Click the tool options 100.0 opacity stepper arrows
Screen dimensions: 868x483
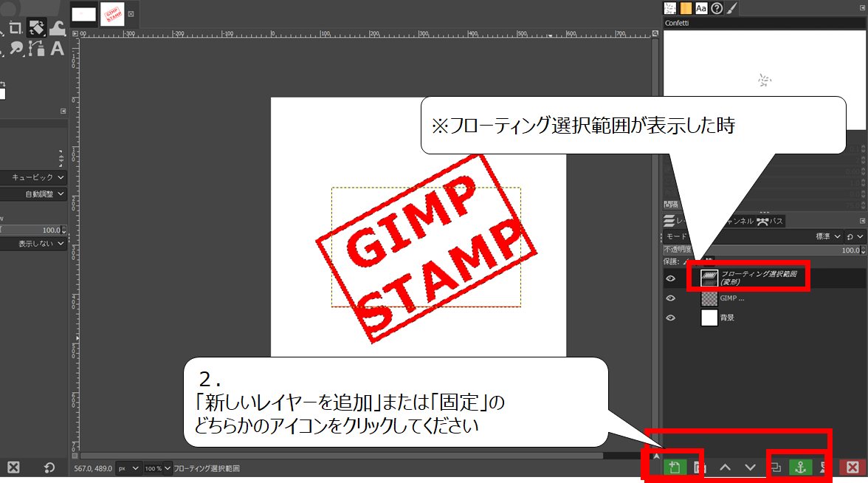click(x=64, y=230)
